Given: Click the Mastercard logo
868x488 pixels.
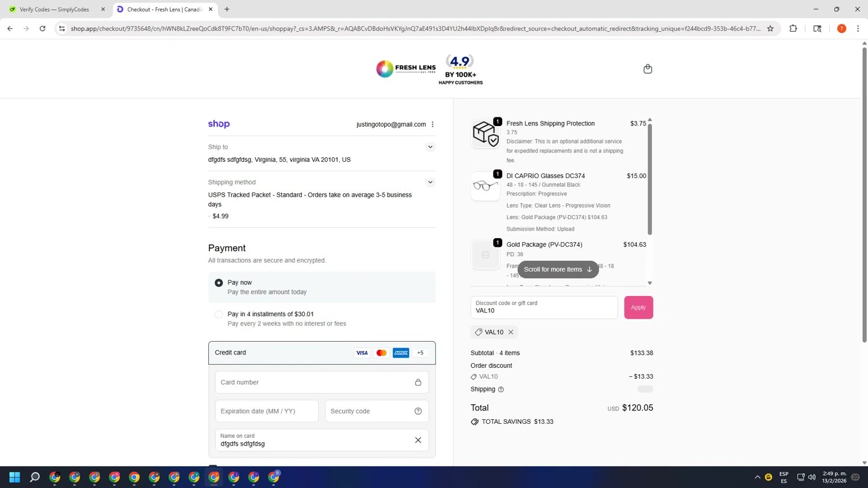Looking at the screenshot, I should pos(381,353).
